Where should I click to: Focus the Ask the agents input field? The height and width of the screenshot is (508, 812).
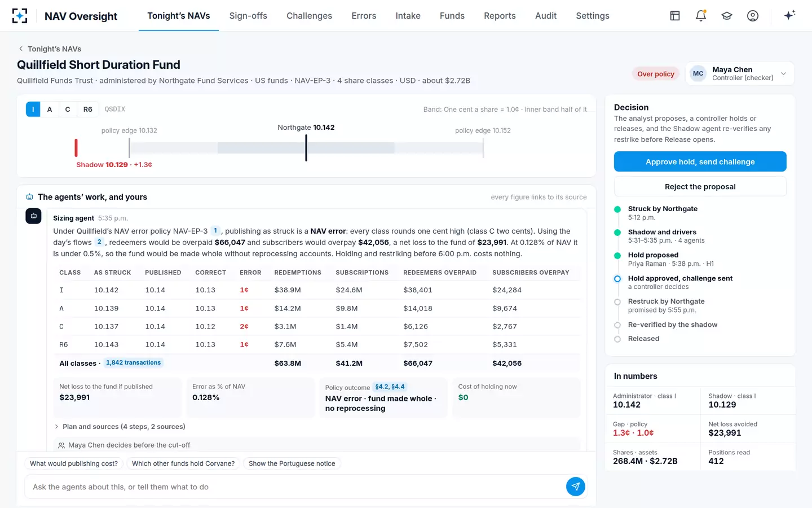coord(295,487)
